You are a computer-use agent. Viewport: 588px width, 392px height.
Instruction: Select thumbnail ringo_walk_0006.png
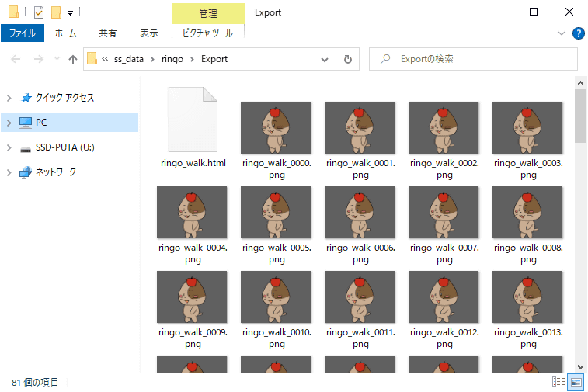[360, 213]
